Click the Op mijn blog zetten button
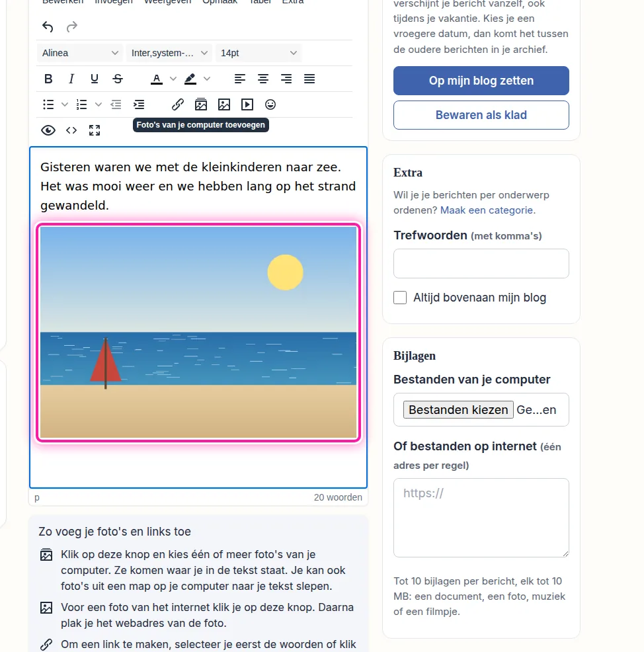This screenshot has width=644, height=652. tap(481, 81)
